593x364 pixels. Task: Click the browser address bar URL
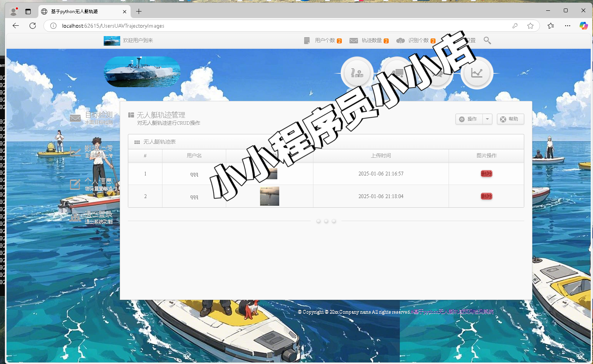113,26
